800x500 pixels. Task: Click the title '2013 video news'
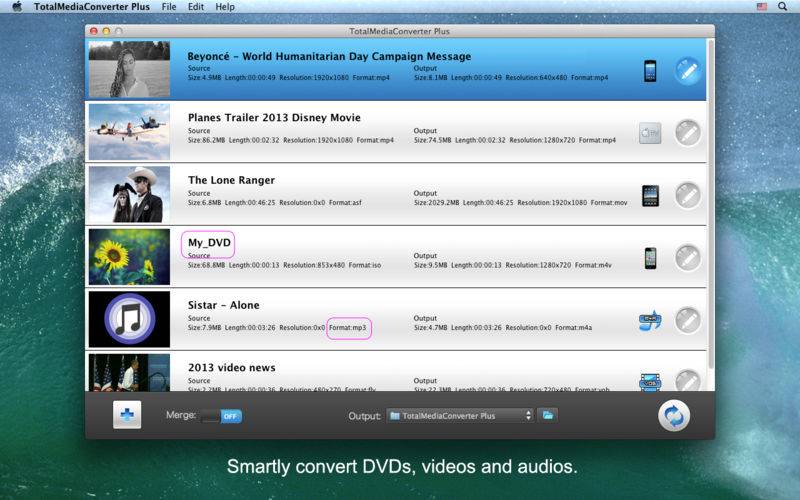click(x=232, y=367)
